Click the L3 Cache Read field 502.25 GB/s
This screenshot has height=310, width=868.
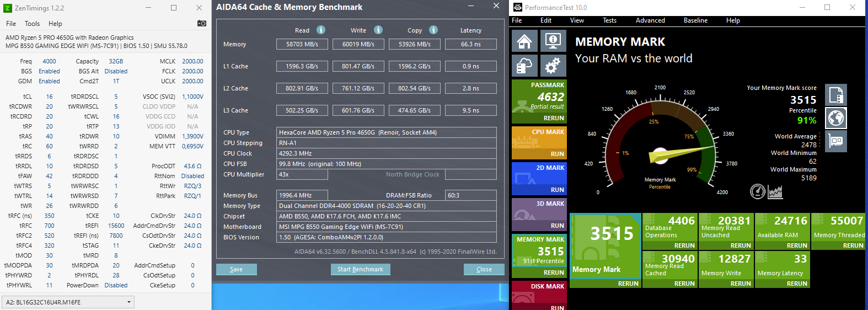(302, 110)
